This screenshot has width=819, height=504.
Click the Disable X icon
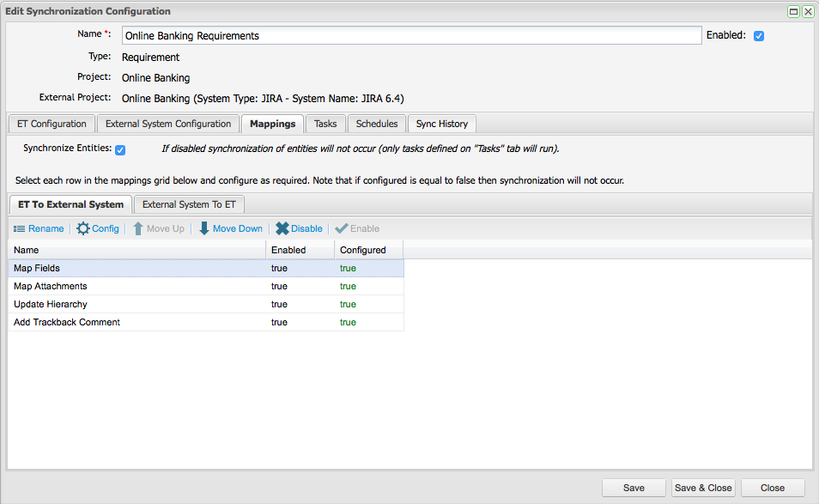point(282,228)
